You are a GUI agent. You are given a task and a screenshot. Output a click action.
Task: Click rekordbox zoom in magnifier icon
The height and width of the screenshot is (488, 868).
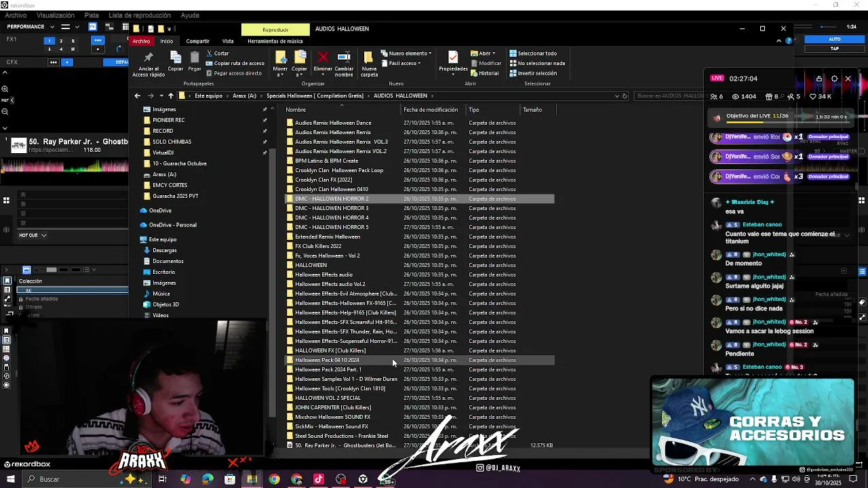[5, 89]
